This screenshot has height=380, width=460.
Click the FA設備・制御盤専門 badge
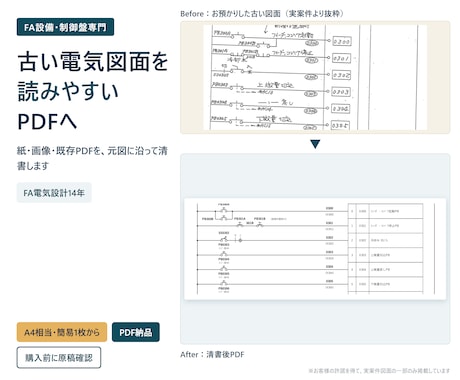point(65,27)
